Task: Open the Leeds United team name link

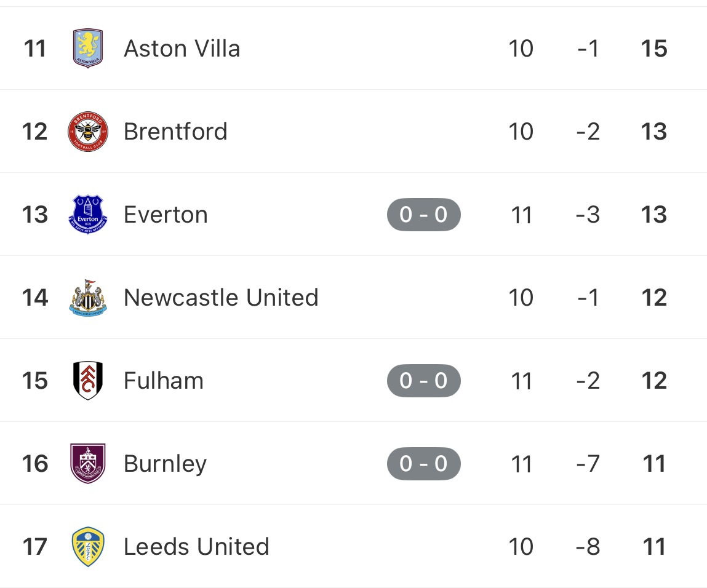Action: (196, 547)
